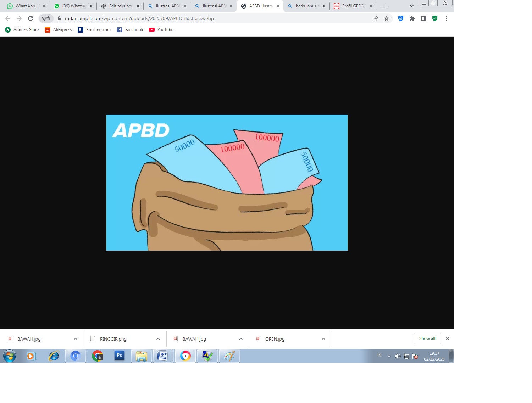The width and height of the screenshot is (532, 403).
Task: Open the Extensions puzzle-piece menu
Action: coord(412,18)
